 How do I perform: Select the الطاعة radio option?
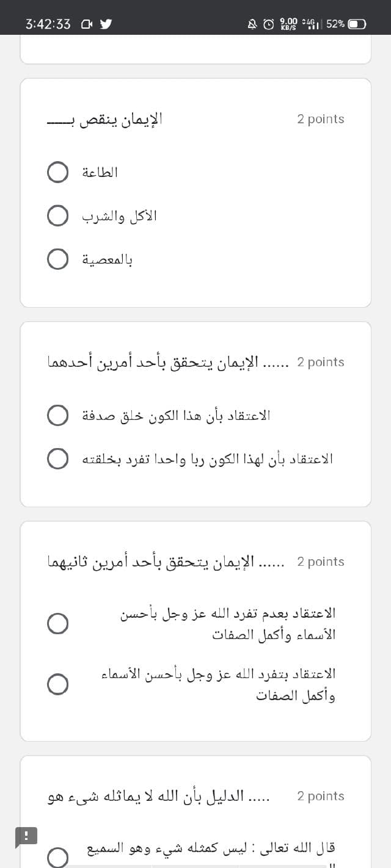58,172
